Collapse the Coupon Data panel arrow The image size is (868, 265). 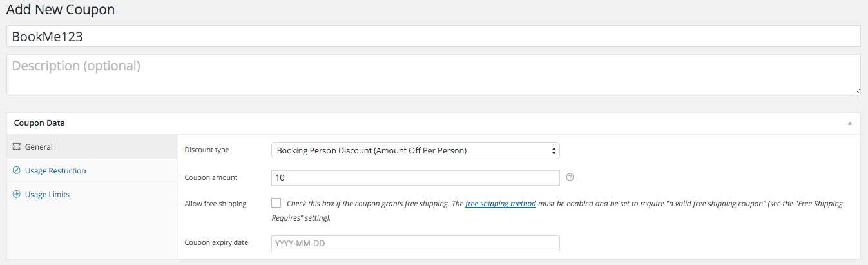point(850,123)
